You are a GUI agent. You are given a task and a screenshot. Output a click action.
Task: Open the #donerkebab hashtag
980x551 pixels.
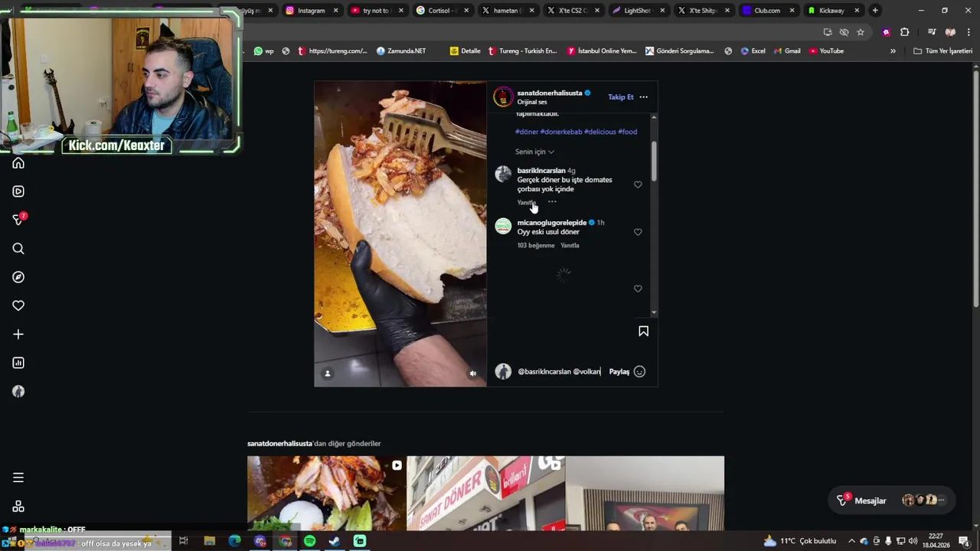click(561, 132)
